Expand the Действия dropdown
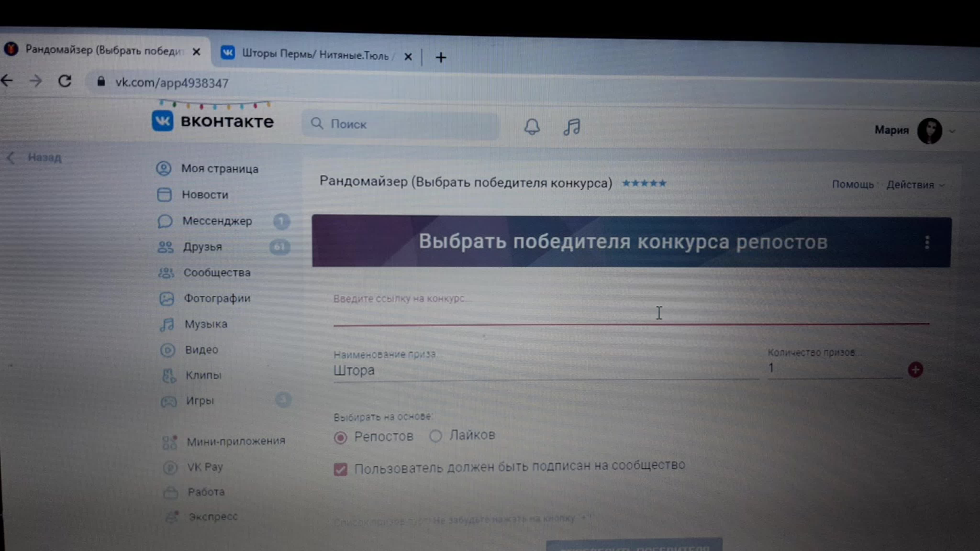Viewport: 980px width, 551px height. 915,185
